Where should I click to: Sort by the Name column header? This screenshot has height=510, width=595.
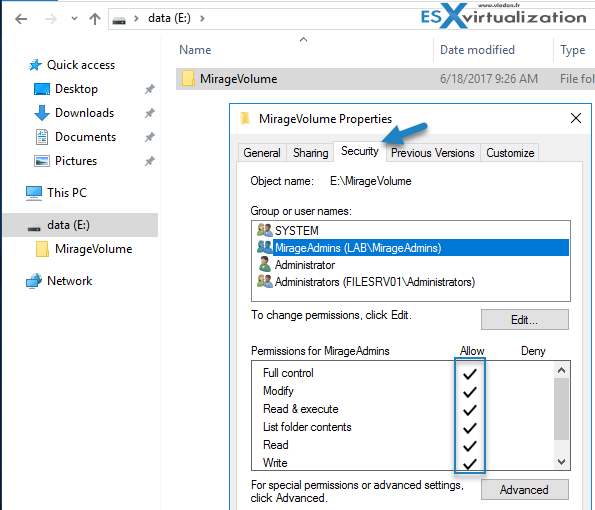coord(195,50)
